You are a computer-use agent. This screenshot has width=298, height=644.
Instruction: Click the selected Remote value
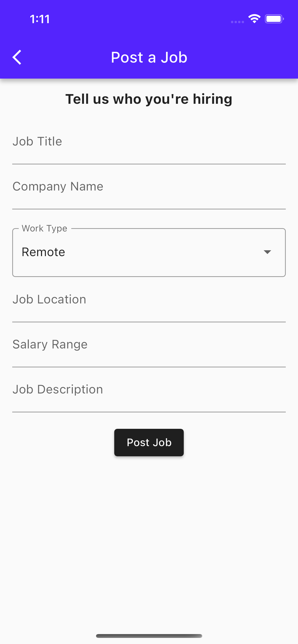[43, 252]
